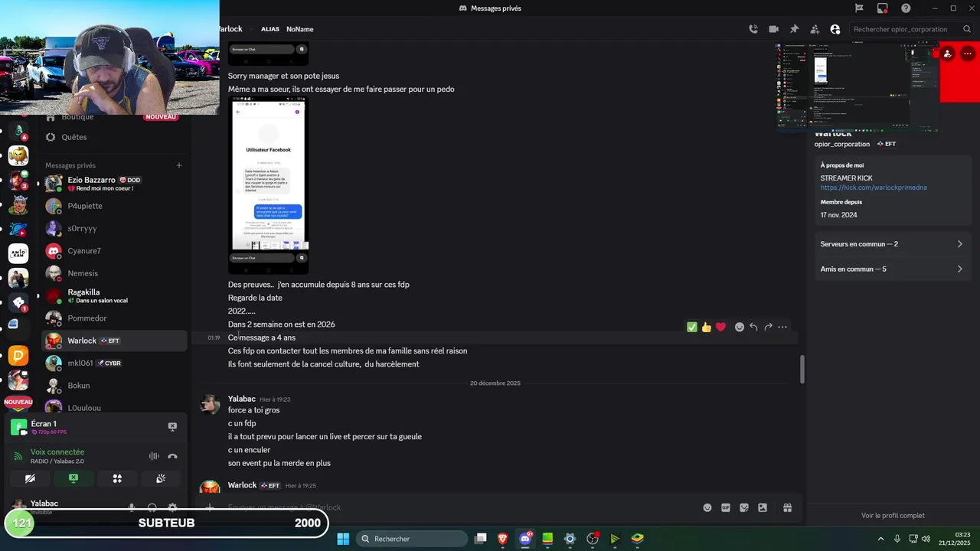Open emoji picker in message bar
The height and width of the screenshot is (551, 980).
click(x=707, y=507)
